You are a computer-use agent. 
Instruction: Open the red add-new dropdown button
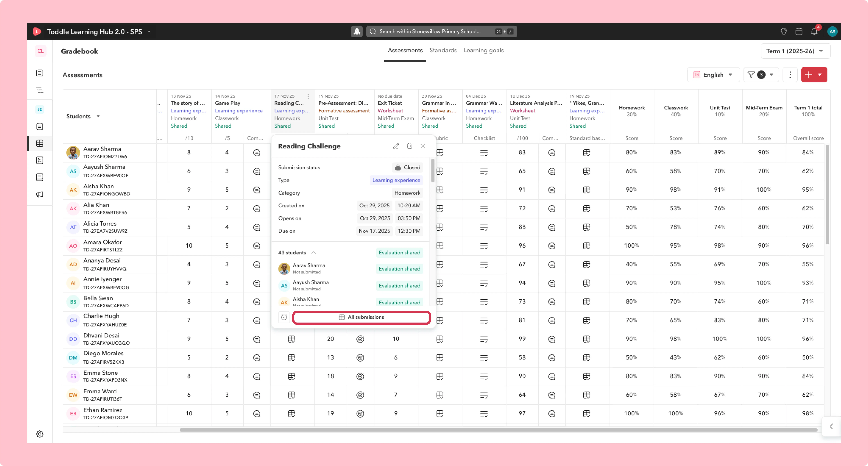pyautogui.click(x=814, y=75)
